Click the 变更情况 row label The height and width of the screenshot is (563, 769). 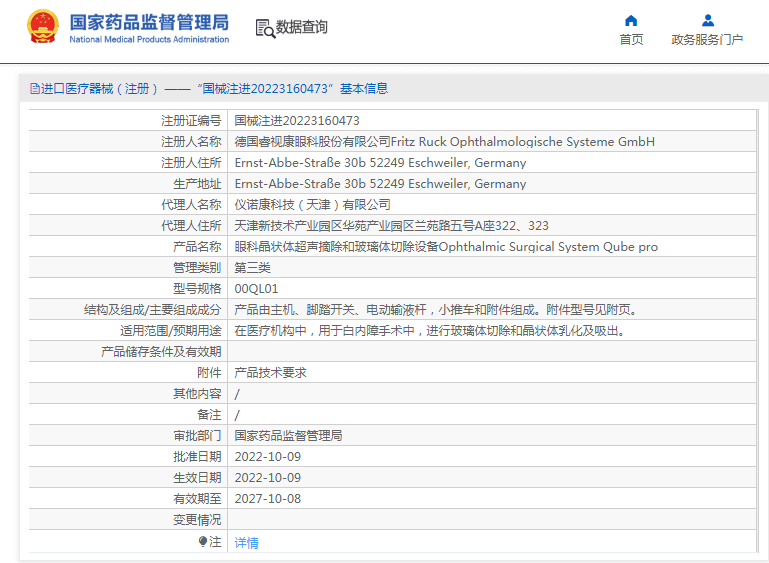pos(197,520)
